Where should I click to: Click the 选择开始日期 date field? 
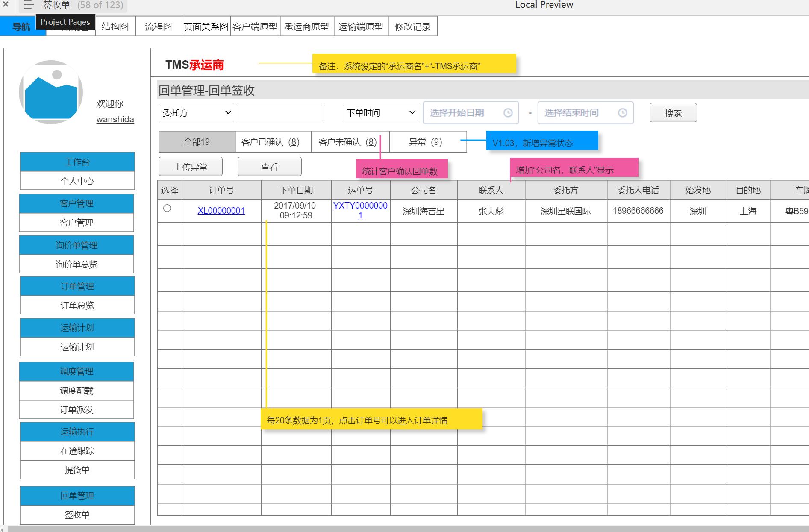pyautogui.click(x=471, y=113)
